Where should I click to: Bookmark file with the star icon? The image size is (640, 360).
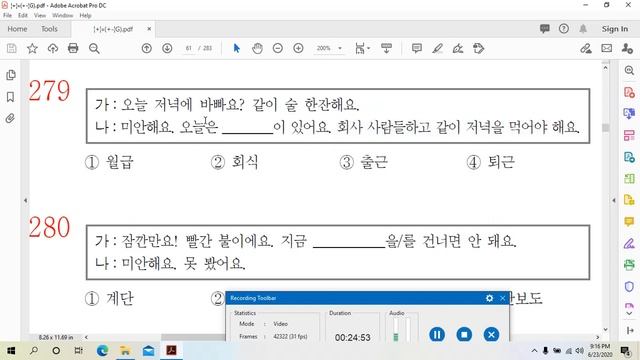pos(32,49)
